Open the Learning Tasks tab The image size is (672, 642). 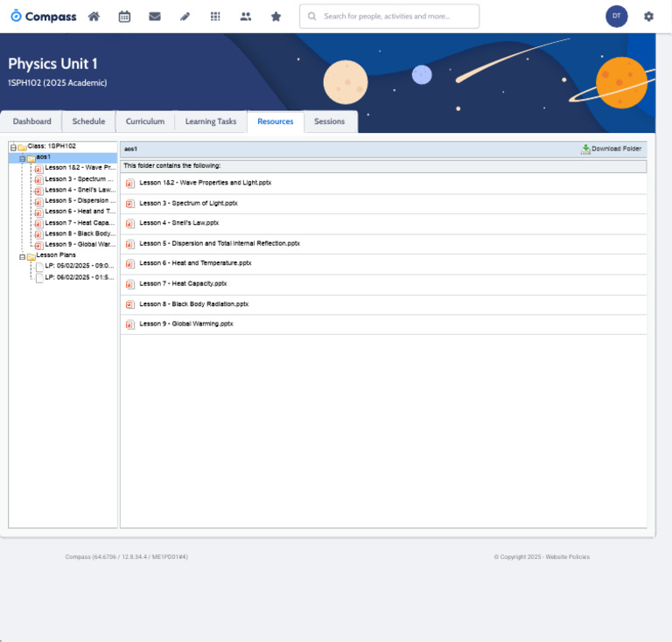tap(210, 122)
